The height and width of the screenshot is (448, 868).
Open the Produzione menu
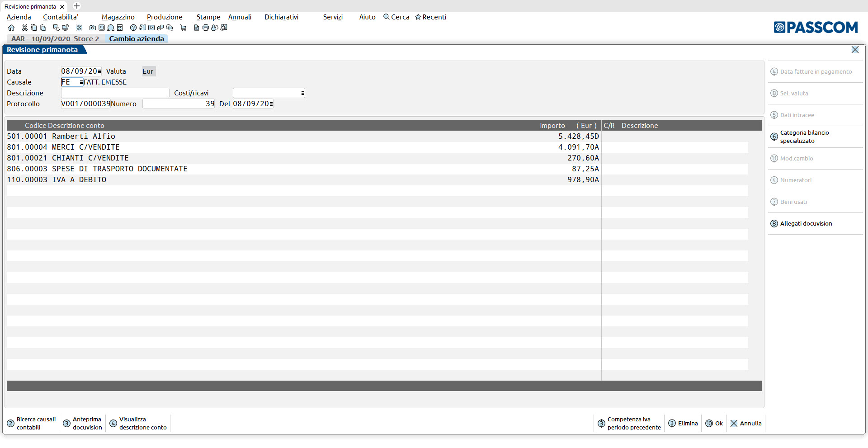click(x=165, y=17)
